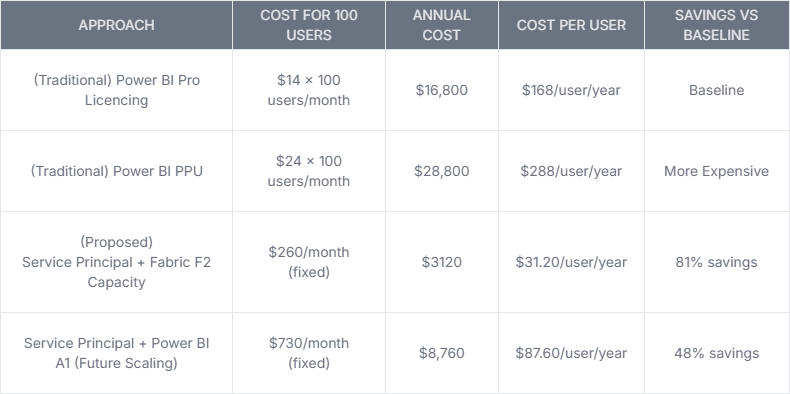Click the SAVINGS VS BASELINE header

point(716,25)
